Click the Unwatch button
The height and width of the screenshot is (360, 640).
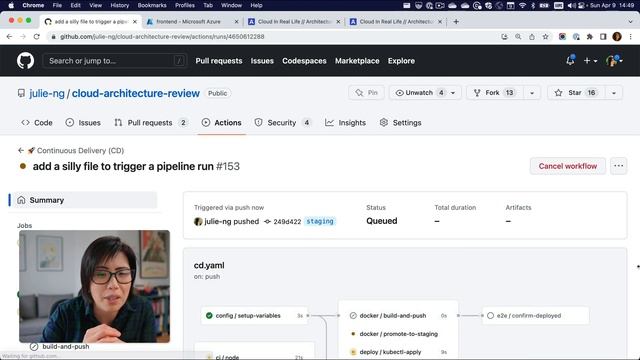tap(419, 93)
